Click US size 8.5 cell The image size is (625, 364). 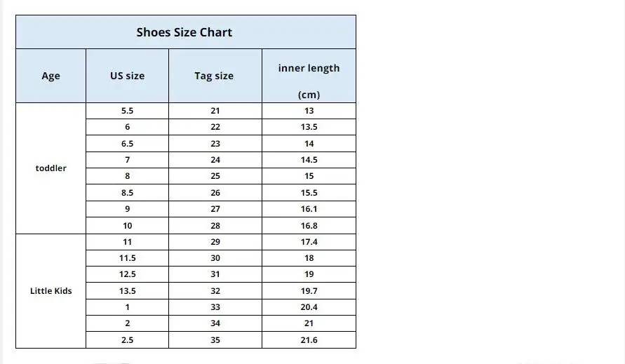point(127,193)
